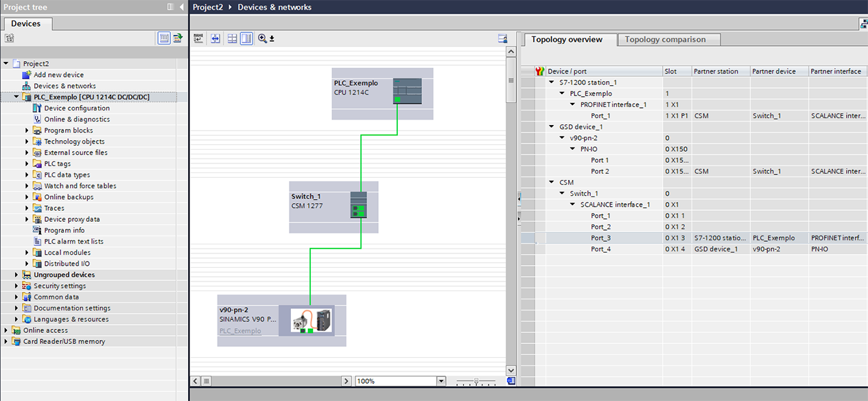This screenshot has height=401, width=868.
Task: Select the Switch_1 CSM 1277 device box
Action: coord(333,207)
